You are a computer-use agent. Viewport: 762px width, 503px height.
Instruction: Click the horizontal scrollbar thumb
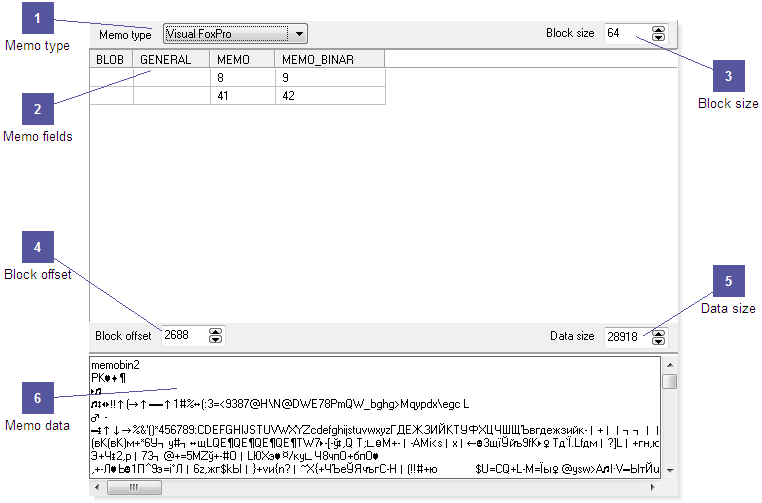pyautogui.click(x=134, y=487)
